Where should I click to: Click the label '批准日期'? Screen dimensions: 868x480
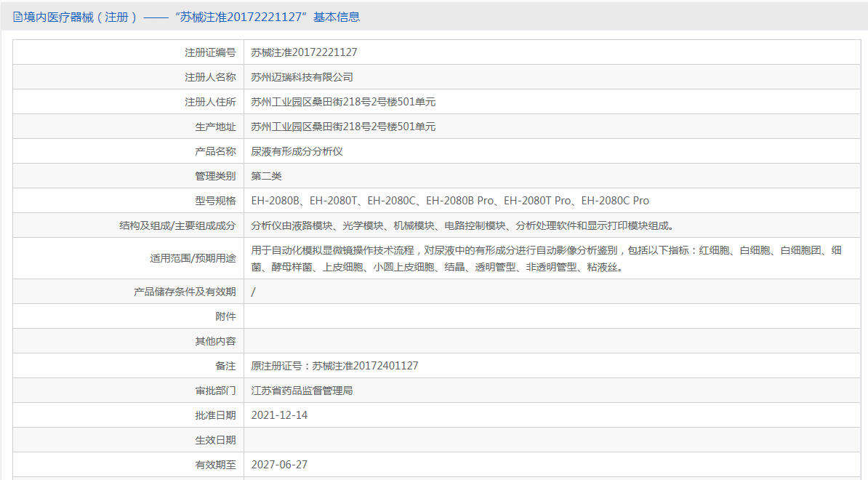pyautogui.click(x=214, y=415)
